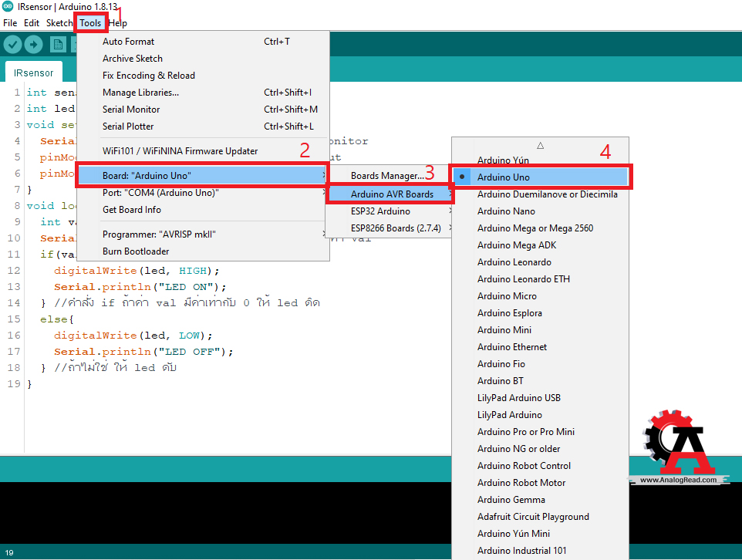Image resolution: width=742 pixels, height=560 pixels.
Task: Expand the Port: COM4 submenu
Action: tap(203, 193)
